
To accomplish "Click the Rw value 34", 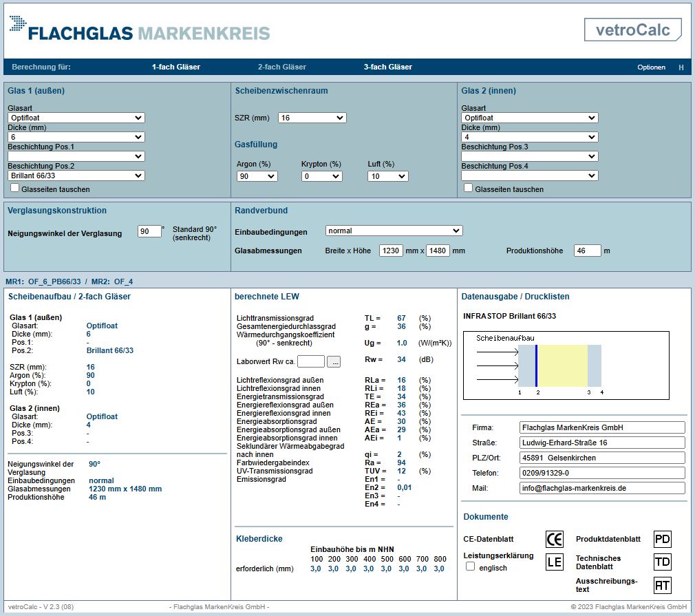I will [402, 359].
